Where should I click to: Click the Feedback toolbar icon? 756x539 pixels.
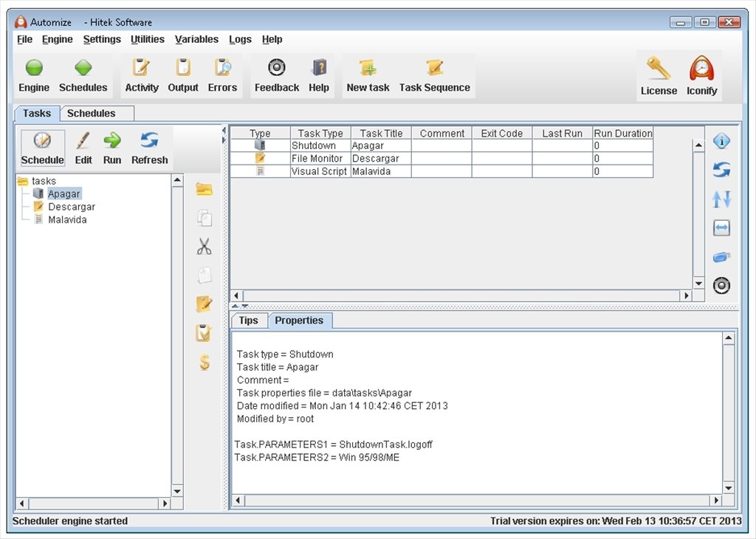coord(276,67)
